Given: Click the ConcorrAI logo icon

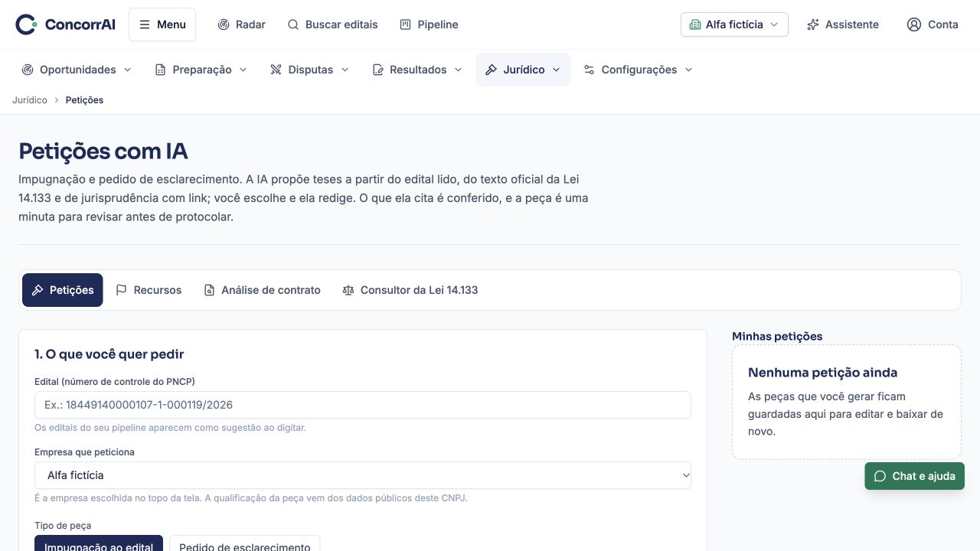Looking at the screenshot, I should click(x=26, y=24).
